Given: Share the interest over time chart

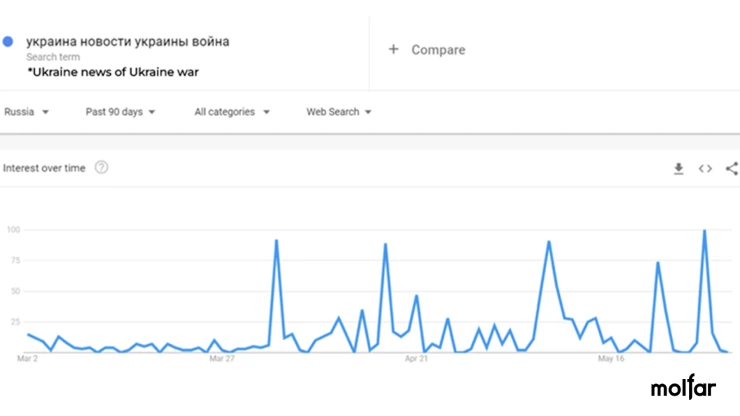Looking at the screenshot, I should click(x=732, y=169).
